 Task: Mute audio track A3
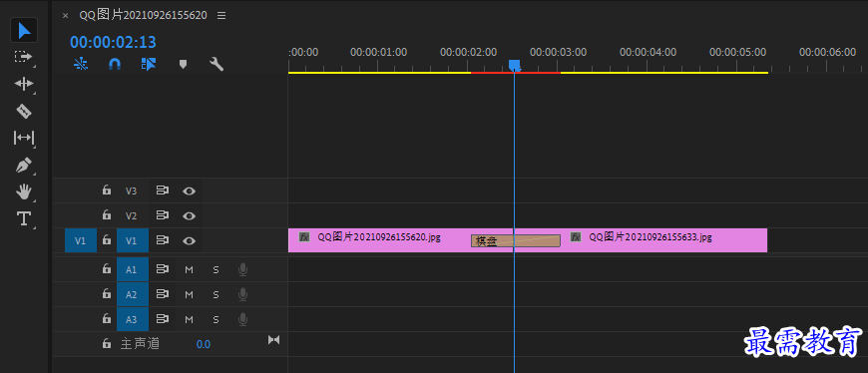tap(190, 320)
